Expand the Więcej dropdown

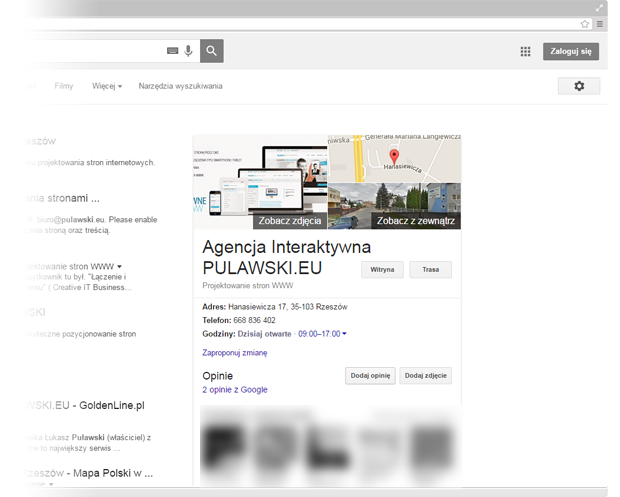tap(106, 86)
